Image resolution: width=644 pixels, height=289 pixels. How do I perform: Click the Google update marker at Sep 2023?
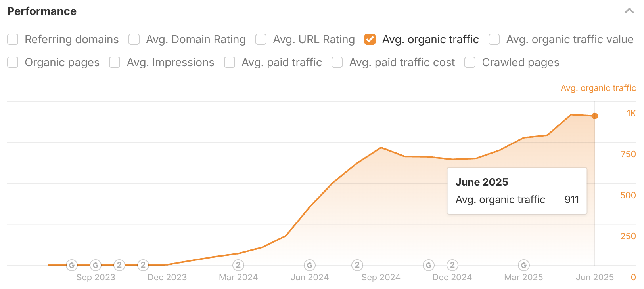tap(96, 265)
